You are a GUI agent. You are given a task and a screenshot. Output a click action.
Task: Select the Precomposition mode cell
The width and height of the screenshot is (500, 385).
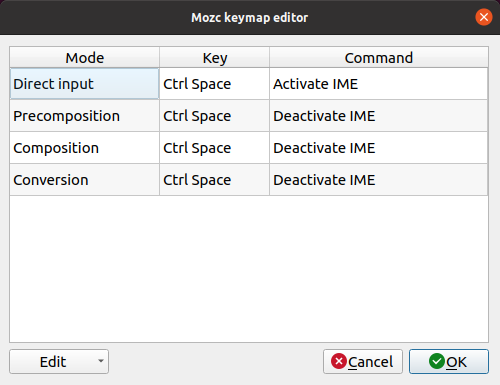(85, 116)
